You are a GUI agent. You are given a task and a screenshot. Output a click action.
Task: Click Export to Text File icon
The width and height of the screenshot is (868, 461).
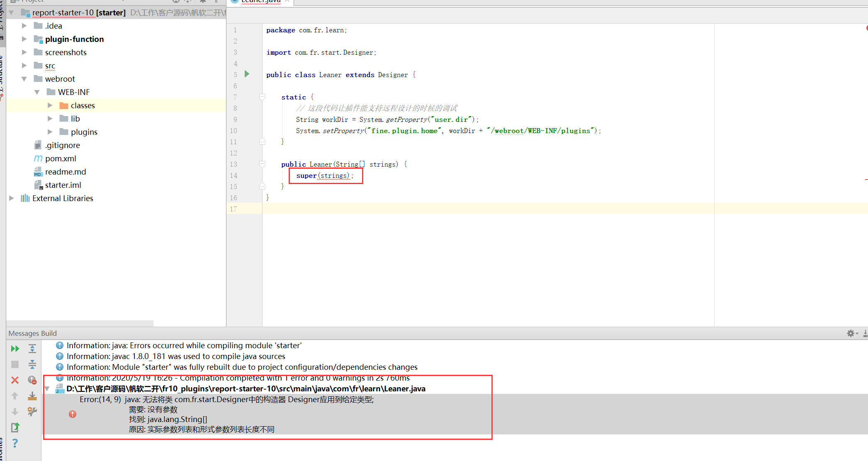point(15,427)
